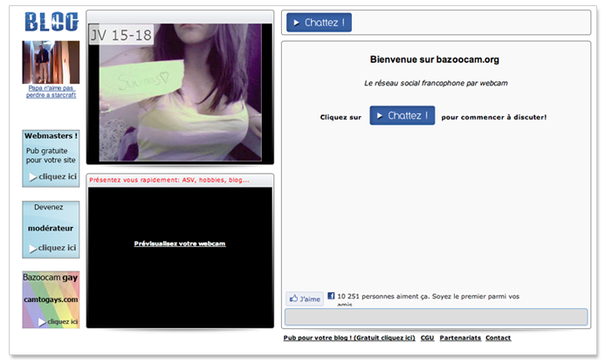Click the 'Devenez modérateur' banner arrow icon

(32, 248)
